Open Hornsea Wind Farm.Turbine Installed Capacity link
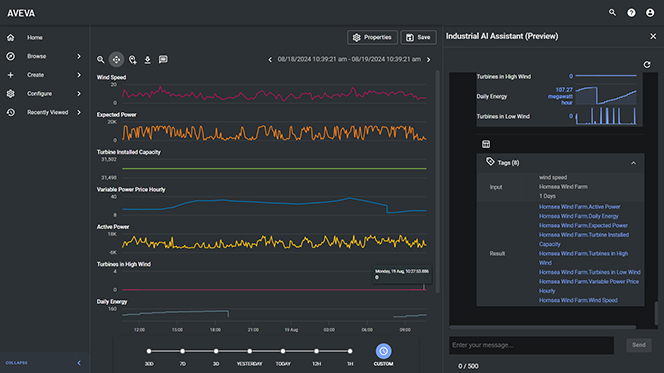Image resolution: width=664 pixels, height=373 pixels. click(584, 239)
